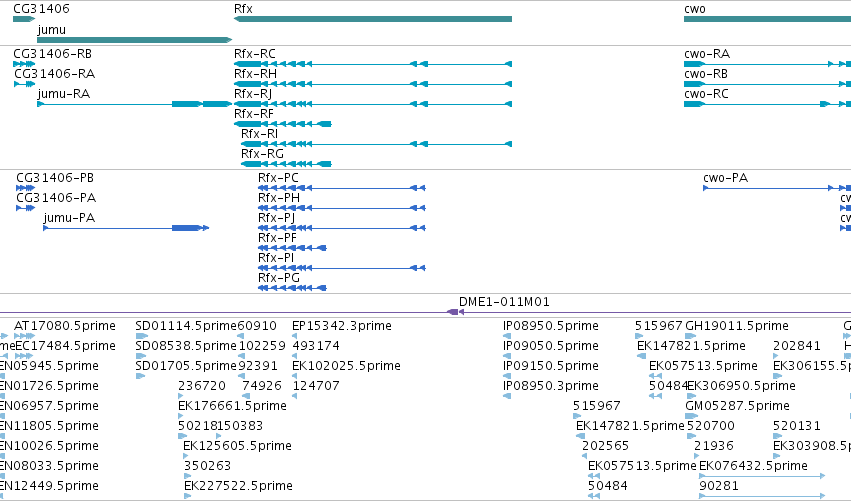Open EST IP08950.5prime

point(551,326)
